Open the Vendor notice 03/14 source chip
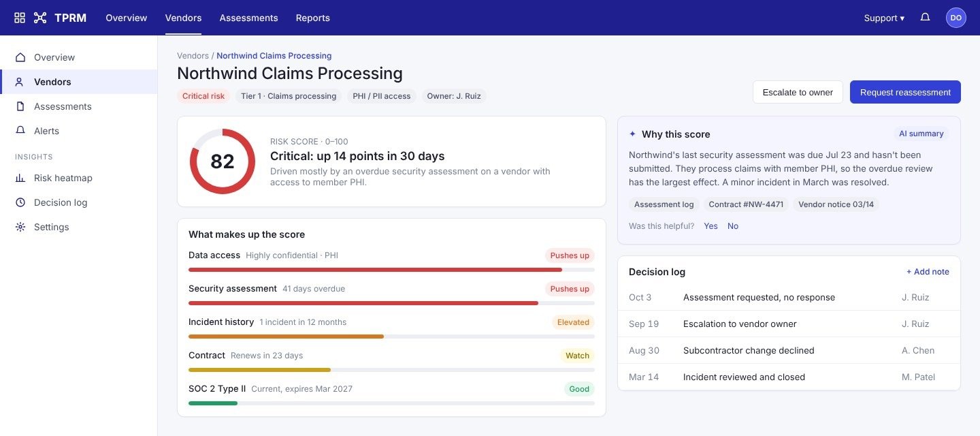 coord(836,204)
